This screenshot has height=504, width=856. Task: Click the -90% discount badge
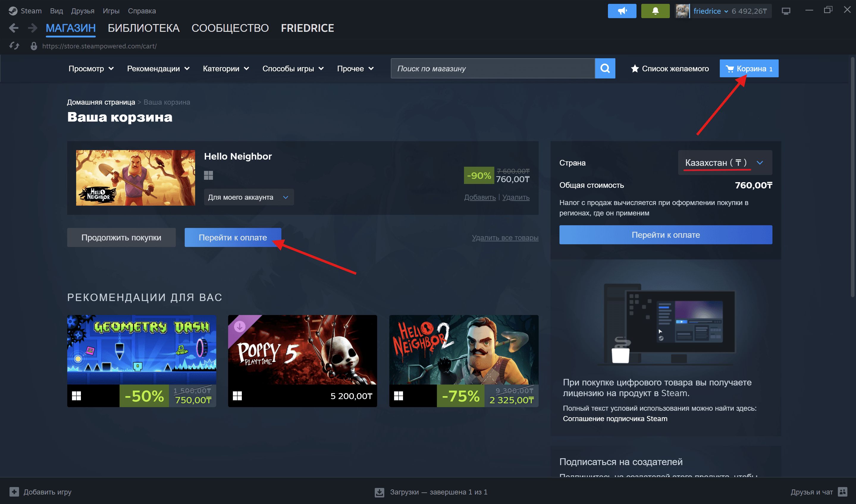point(479,175)
